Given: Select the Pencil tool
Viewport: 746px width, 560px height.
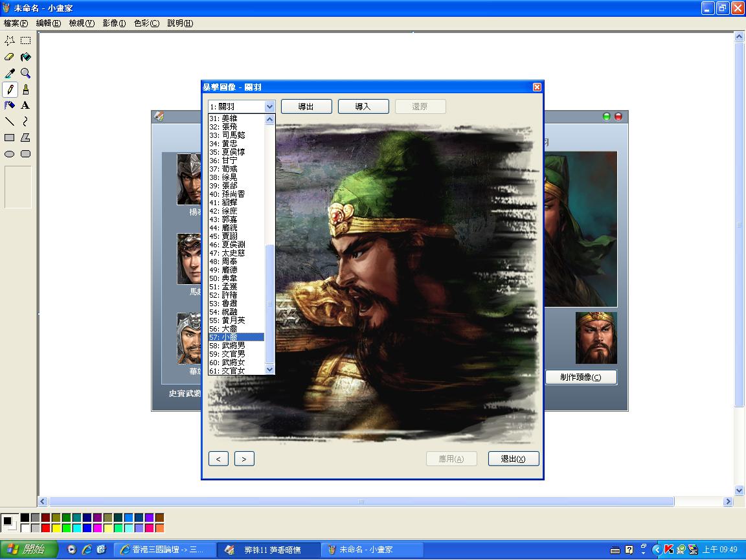Looking at the screenshot, I should point(10,89).
